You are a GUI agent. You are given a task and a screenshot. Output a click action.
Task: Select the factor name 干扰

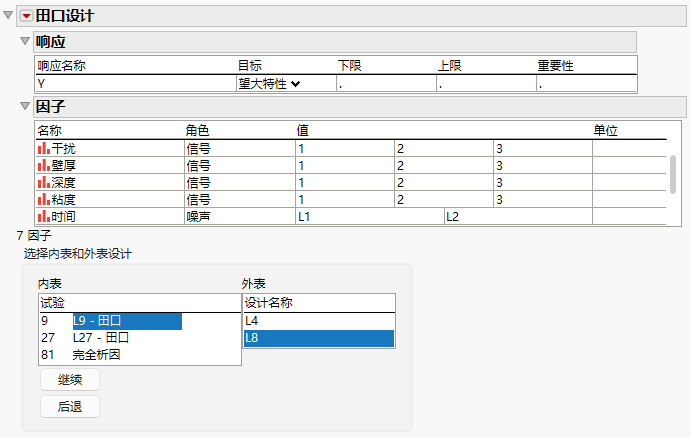(x=63, y=148)
